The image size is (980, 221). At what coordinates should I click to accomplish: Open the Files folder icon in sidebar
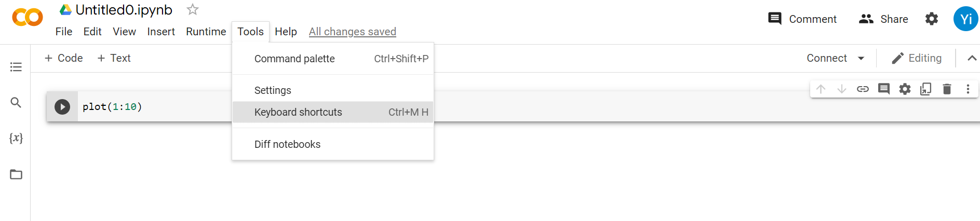(x=16, y=174)
